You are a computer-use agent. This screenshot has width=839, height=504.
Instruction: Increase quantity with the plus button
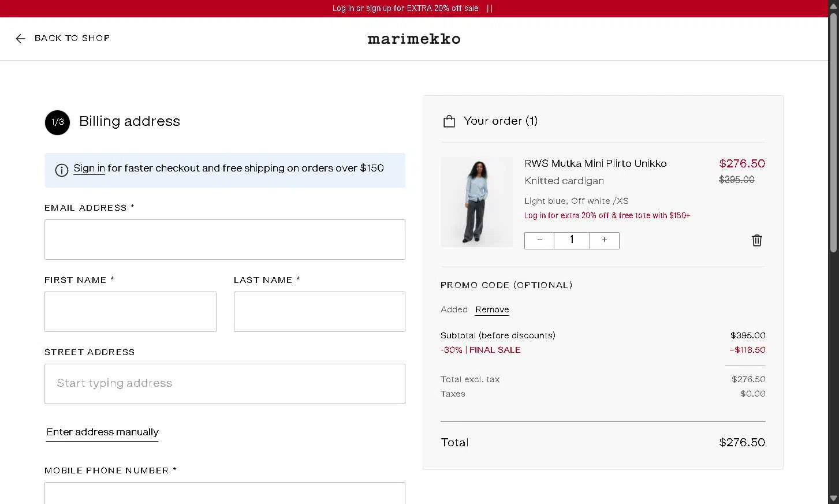tap(605, 240)
